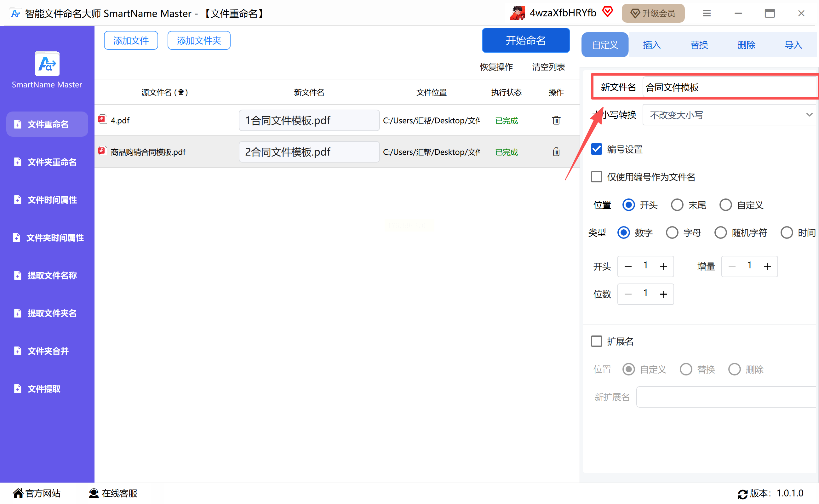Click the user avatar picture
The height and width of the screenshot is (504, 819).
click(x=517, y=13)
